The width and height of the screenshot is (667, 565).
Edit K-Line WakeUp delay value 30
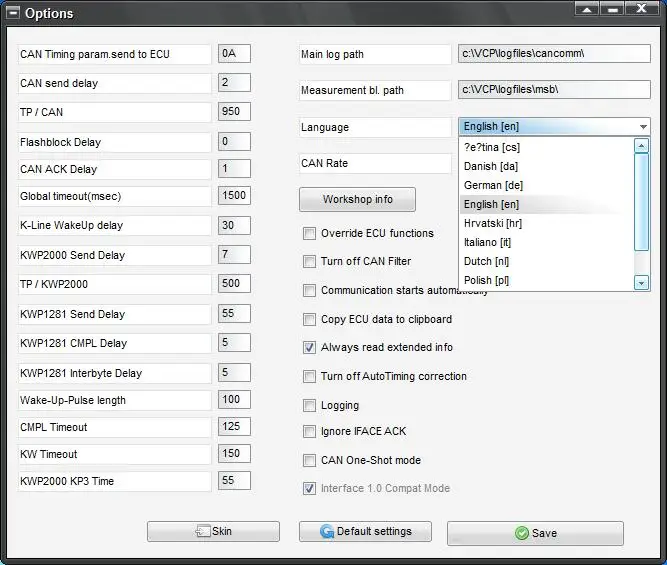point(234,225)
